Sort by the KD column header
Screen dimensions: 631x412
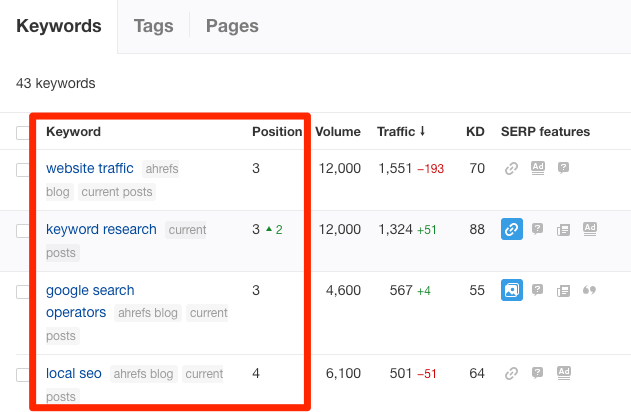pos(475,132)
